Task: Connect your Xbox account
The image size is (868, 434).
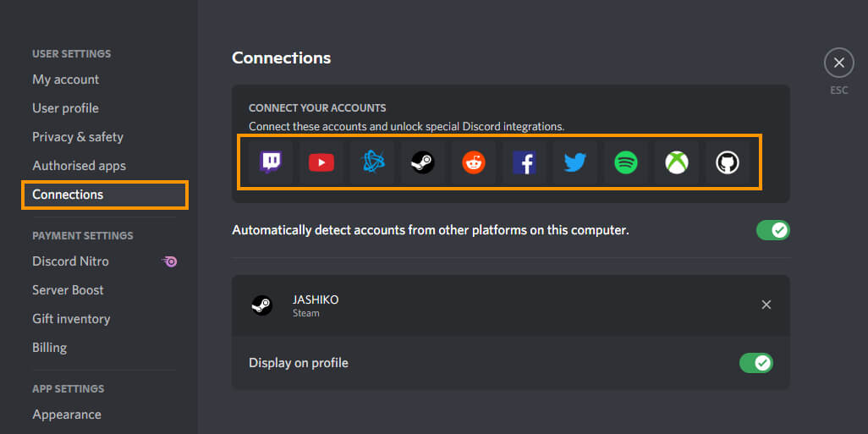Action: pyautogui.click(x=677, y=162)
